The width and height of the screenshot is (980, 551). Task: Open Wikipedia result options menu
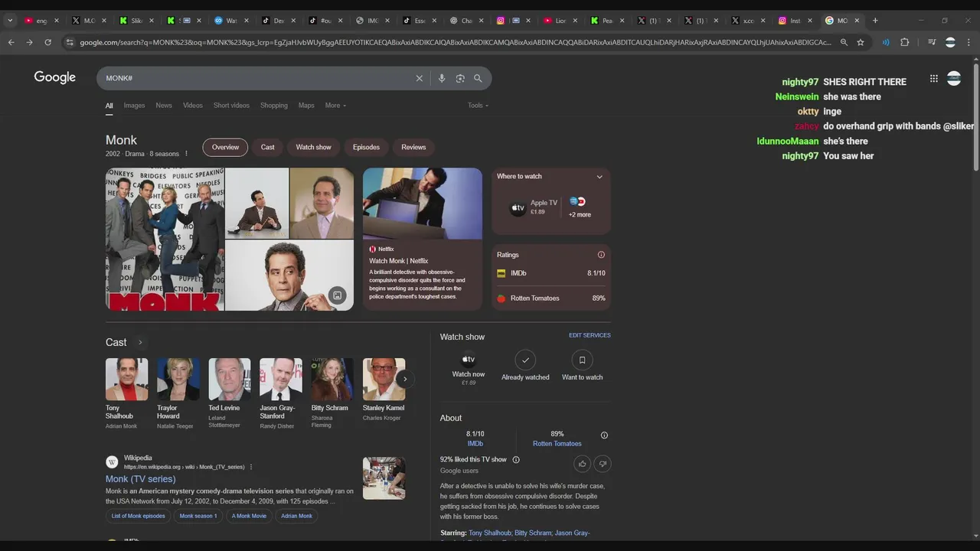coord(251,467)
